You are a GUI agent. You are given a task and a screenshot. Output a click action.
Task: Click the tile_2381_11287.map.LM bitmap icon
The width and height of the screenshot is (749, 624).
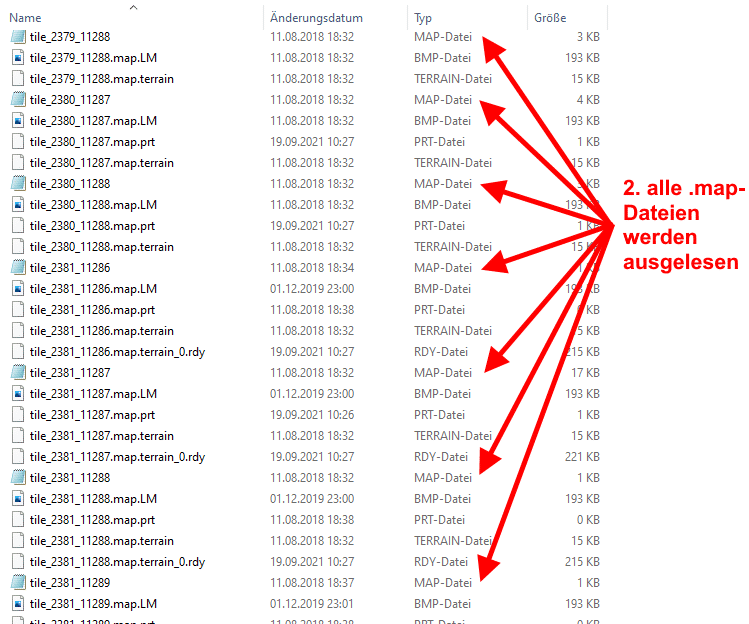click(17, 394)
